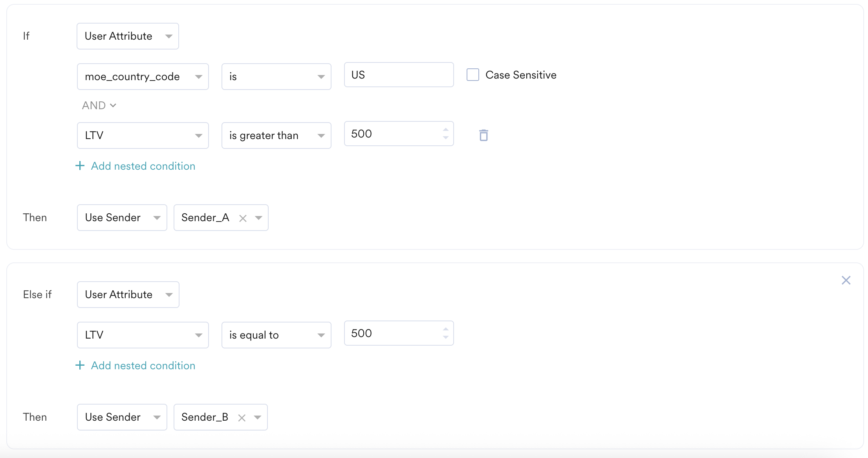Click Add nested condition in If block

(143, 166)
